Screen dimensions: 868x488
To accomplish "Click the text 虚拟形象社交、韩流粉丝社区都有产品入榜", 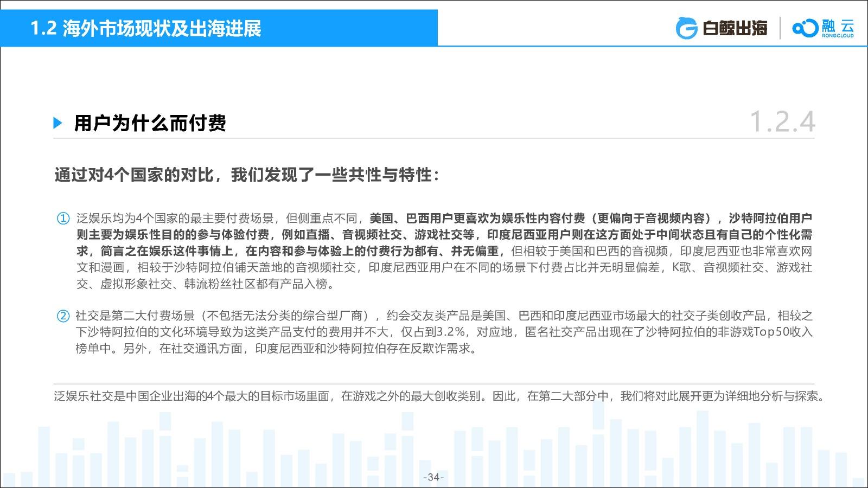I will pos(214,284).
